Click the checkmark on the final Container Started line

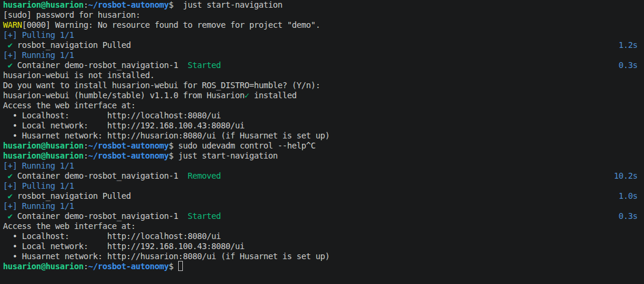[x=10, y=216]
